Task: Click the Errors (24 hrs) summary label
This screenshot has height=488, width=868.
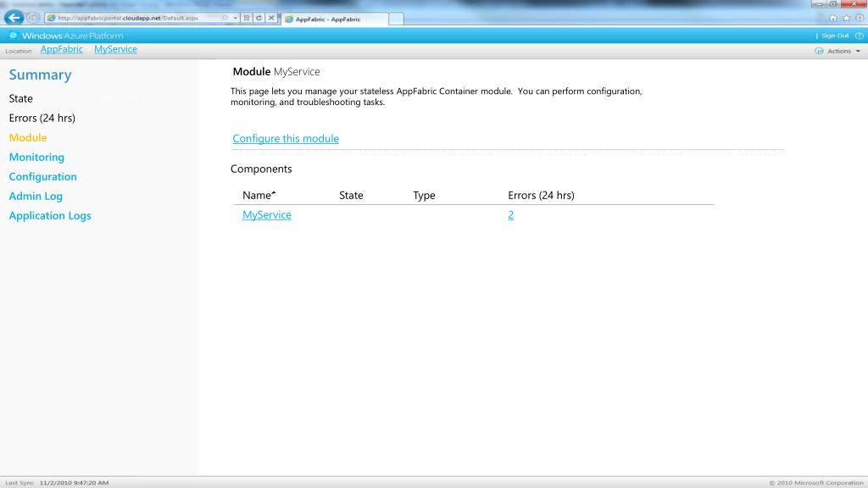Action: click(42, 119)
